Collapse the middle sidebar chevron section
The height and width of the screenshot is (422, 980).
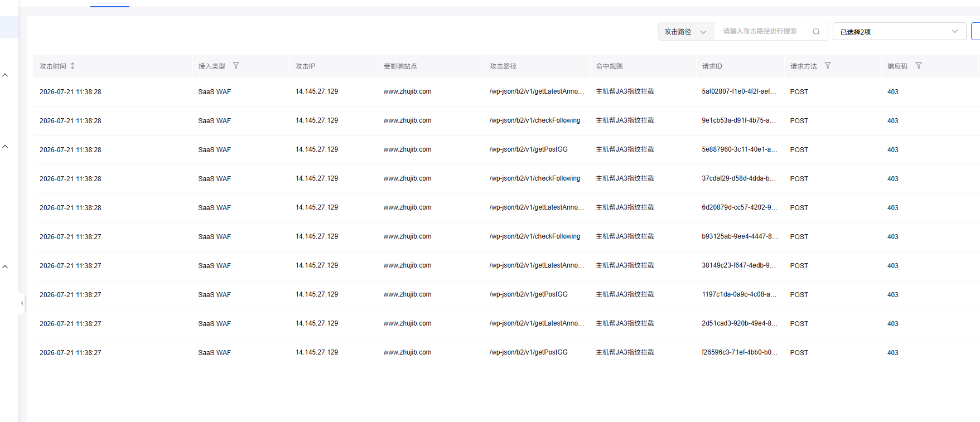[x=5, y=147]
